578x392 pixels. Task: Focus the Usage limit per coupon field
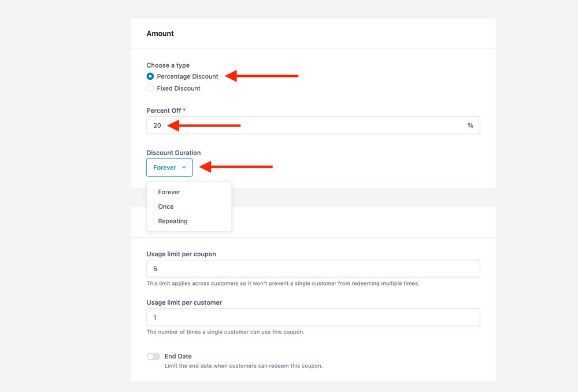click(x=313, y=269)
